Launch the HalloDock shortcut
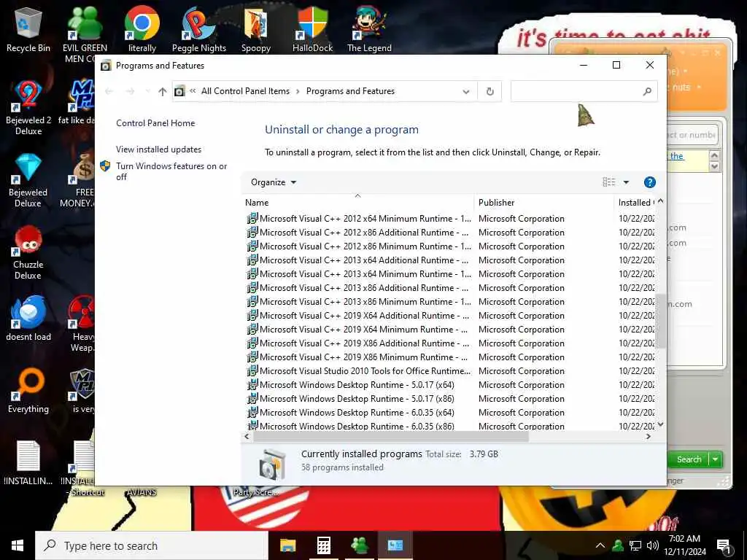This screenshot has height=560, width=747. [312, 29]
